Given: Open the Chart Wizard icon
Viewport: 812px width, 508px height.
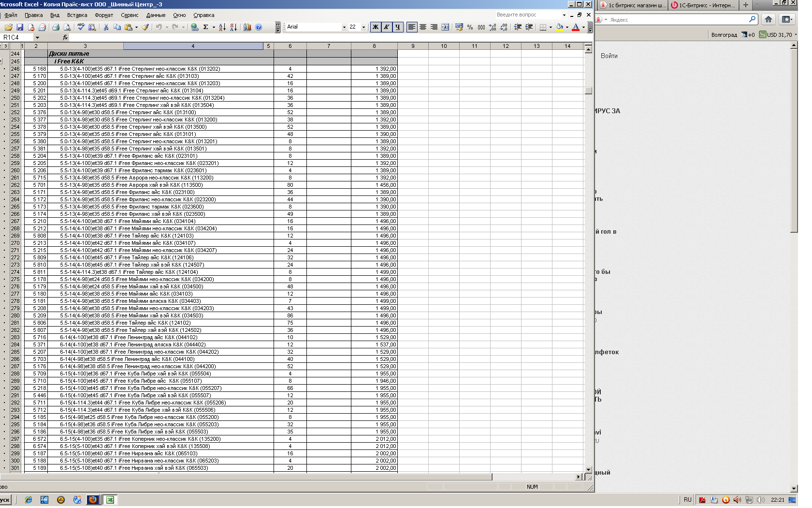Looking at the screenshot, I should [247, 27].
